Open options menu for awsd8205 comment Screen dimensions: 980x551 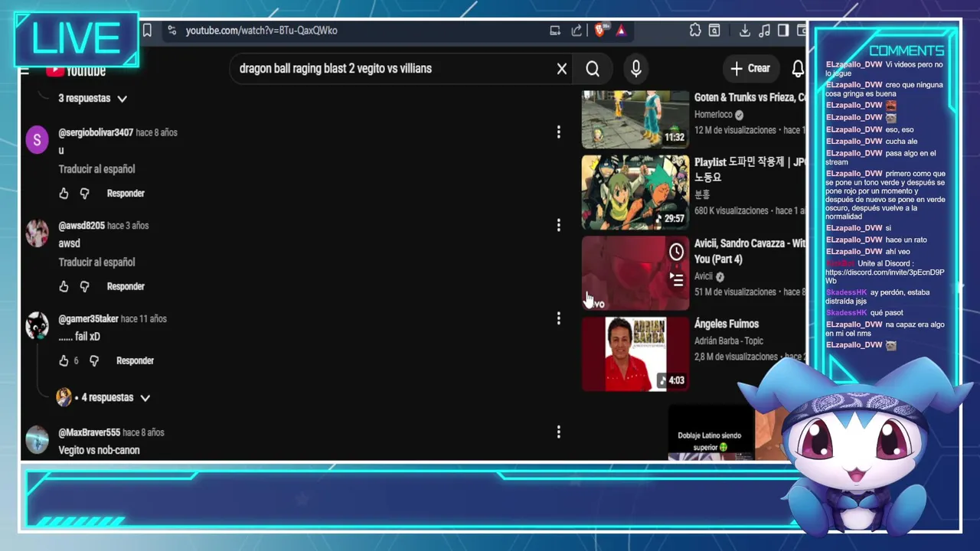[x=559, y=225]
